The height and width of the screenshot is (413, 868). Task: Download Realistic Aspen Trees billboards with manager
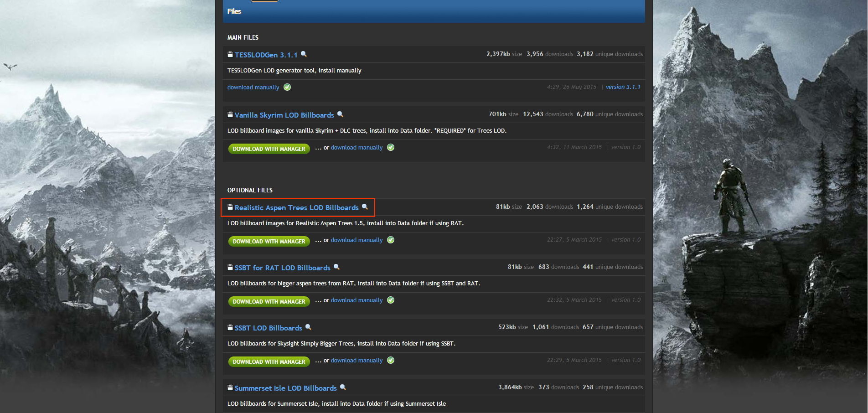tap(269, 241)
